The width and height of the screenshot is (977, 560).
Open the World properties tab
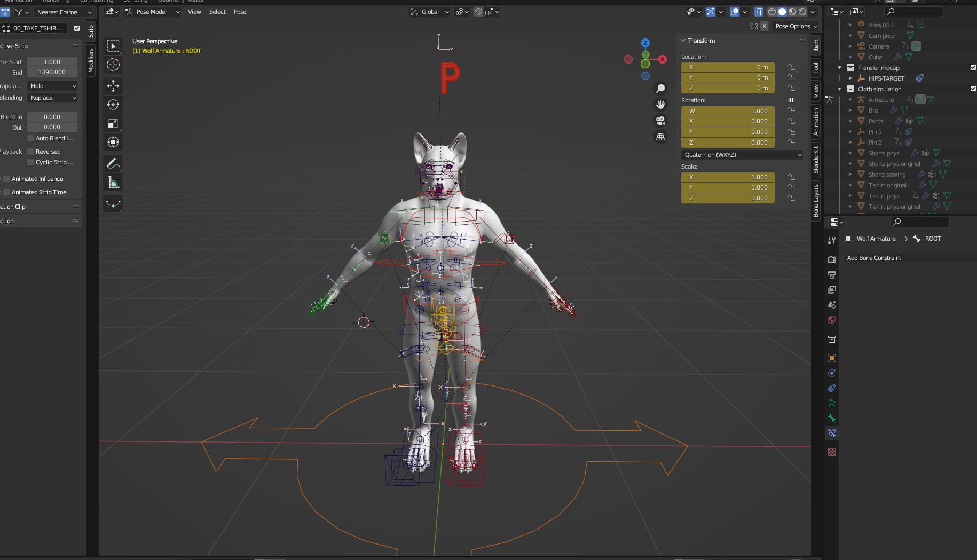pyautogui.click(x=831, y=320)
